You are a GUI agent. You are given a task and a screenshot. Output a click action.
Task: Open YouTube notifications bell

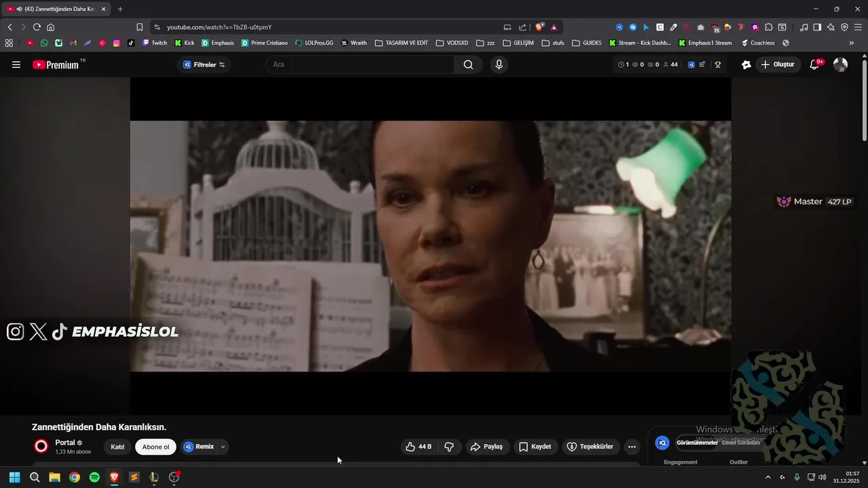[x=816, y=64]
